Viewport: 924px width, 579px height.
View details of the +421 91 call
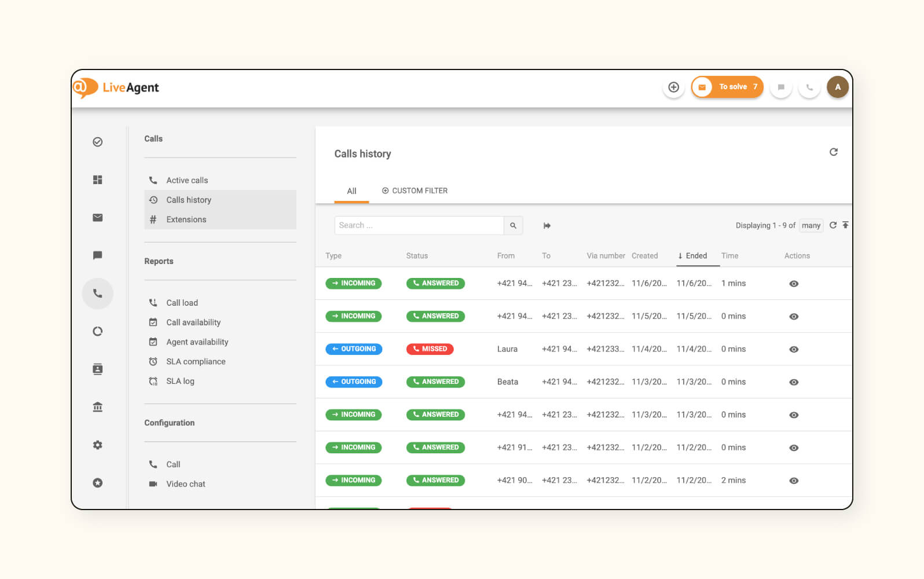coord(794,448)
